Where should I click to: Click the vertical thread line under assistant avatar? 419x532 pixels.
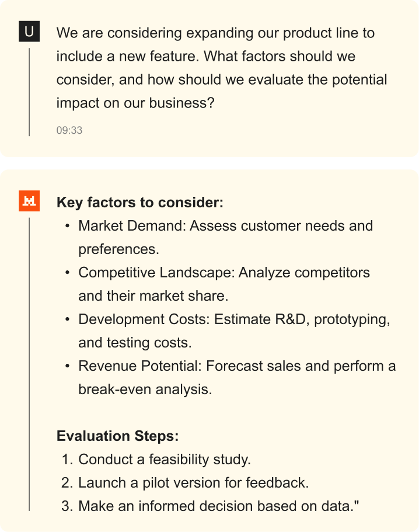(x=29, y=362)
